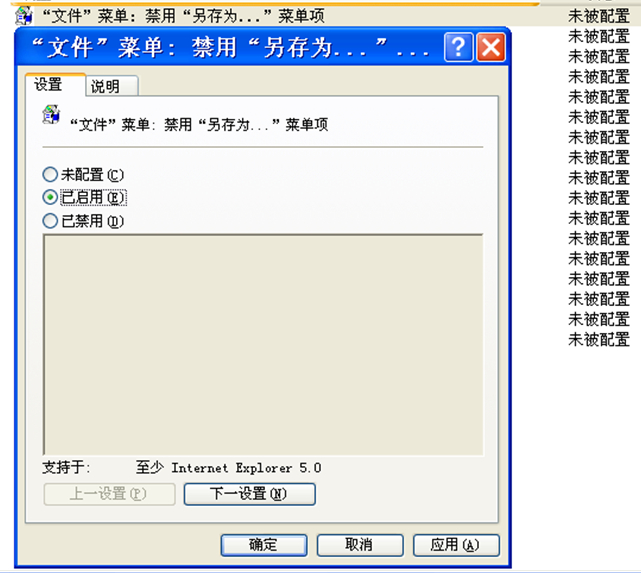Click the empty options panel in the dialog

point(263,345)
